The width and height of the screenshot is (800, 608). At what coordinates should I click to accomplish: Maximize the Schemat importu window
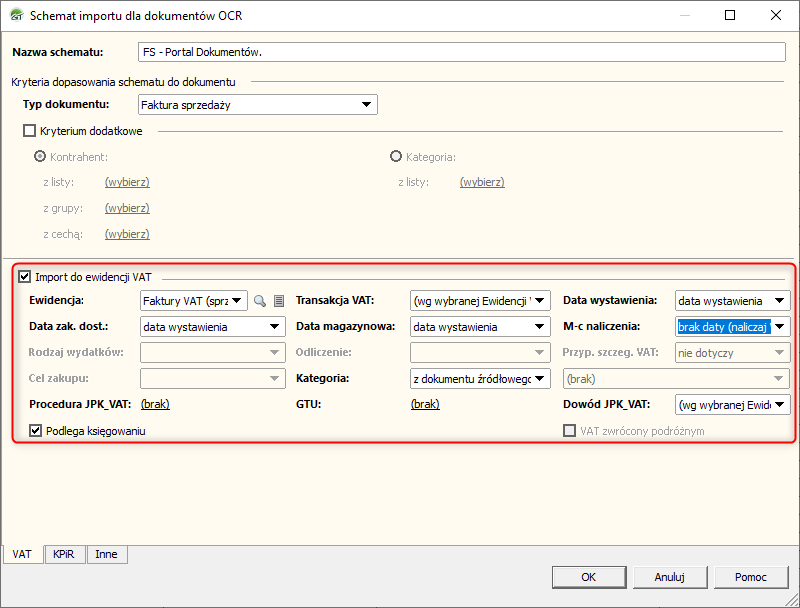click(x=730, y=15)
